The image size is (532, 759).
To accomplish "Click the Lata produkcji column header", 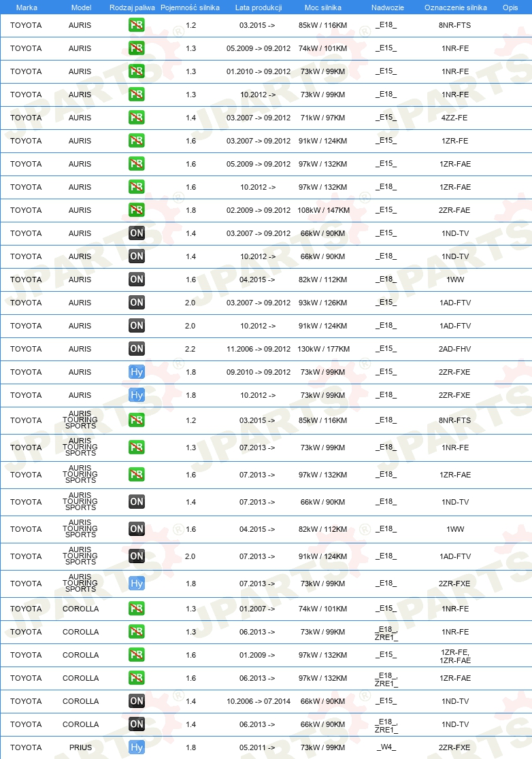I will [x=259, y=7].
